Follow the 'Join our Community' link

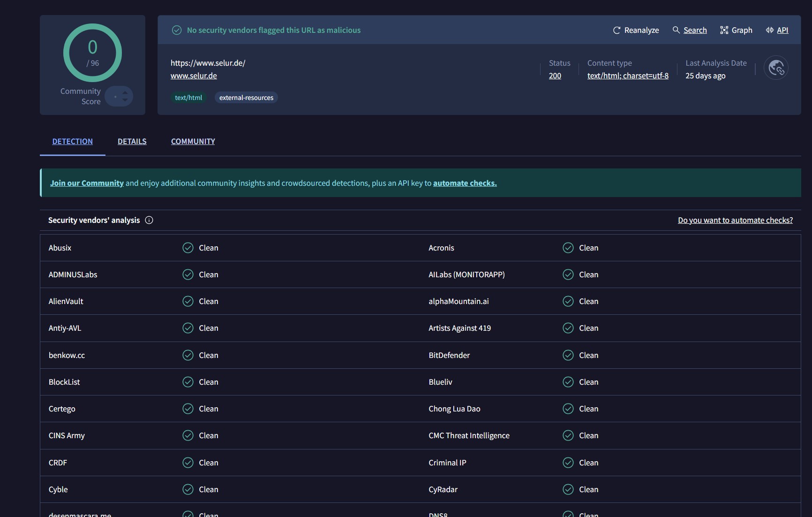pyautogui.click(x=87, y=183)
